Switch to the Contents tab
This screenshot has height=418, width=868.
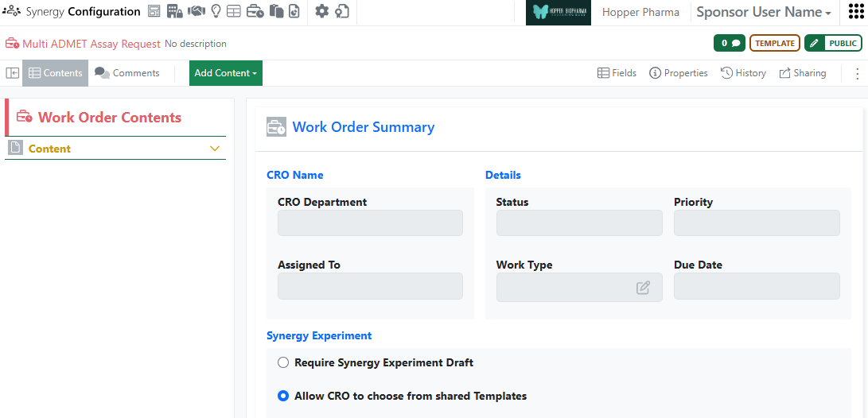pos(55,73)
